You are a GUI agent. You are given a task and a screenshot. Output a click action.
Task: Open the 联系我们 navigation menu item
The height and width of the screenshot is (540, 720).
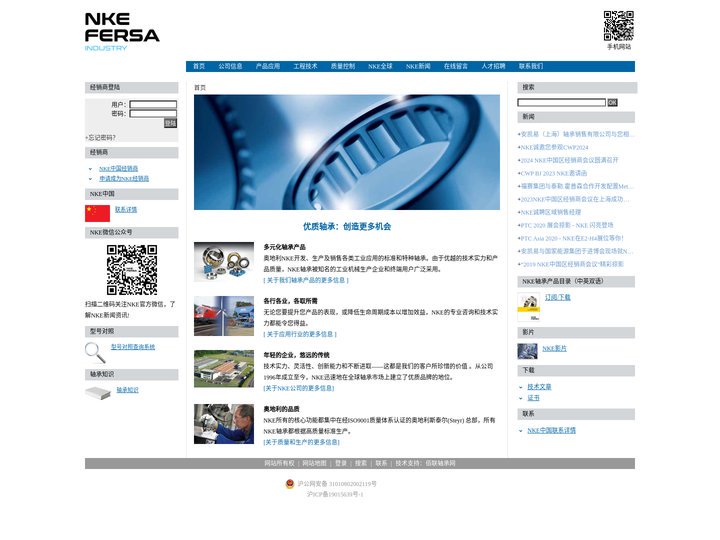(x=531, y=66)
